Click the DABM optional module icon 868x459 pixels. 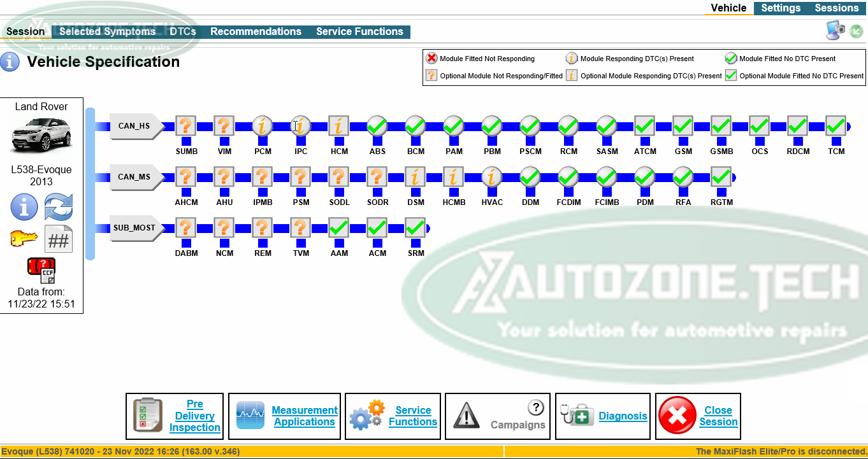(185, 228)
